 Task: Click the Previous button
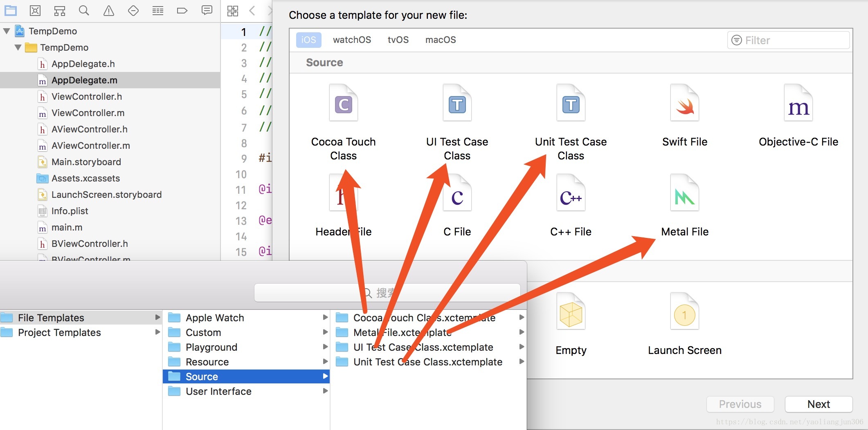click(x=740, y=404)
